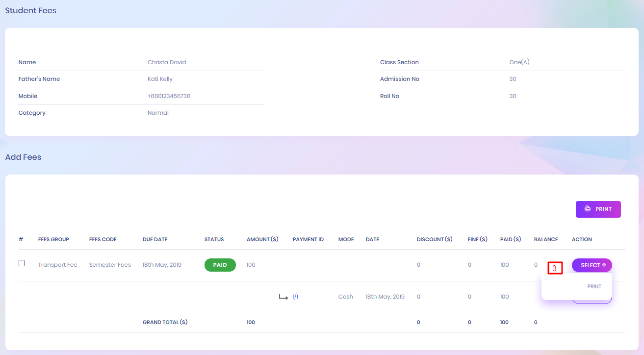This screenshot has width=644, height=355.
Task: Click the Fees Group column header
Action: coord(53,239)
